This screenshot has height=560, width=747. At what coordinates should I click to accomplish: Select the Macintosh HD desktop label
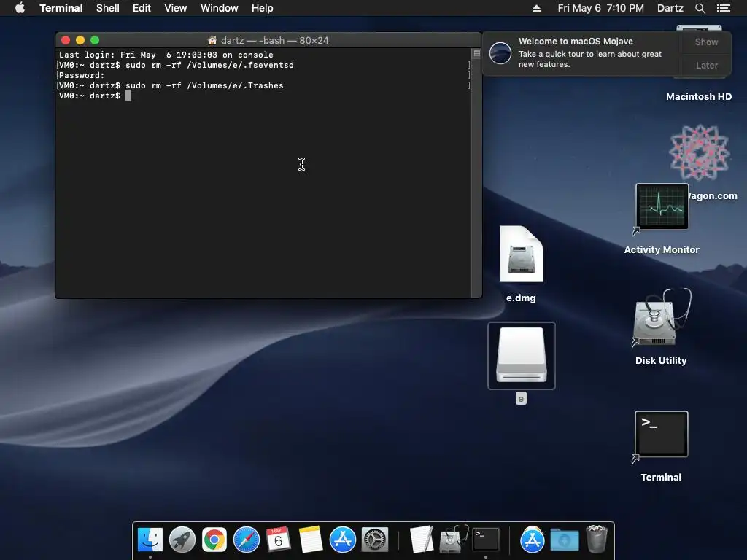tap(698, 97)
